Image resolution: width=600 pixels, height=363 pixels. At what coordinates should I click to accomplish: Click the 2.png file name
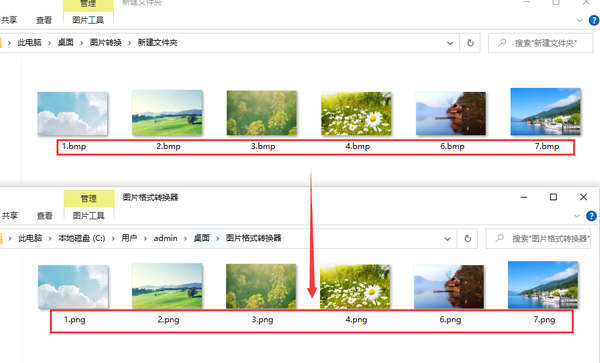pos(168,320)
